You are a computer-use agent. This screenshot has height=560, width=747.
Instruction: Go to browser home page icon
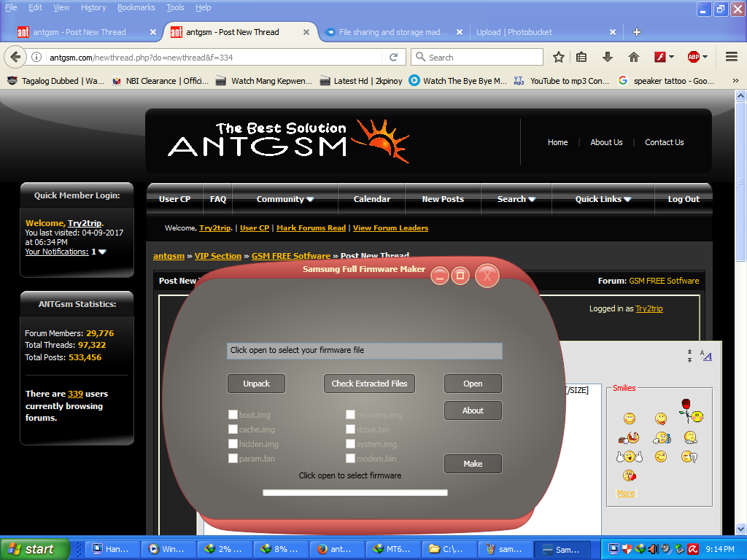[634, 57]
